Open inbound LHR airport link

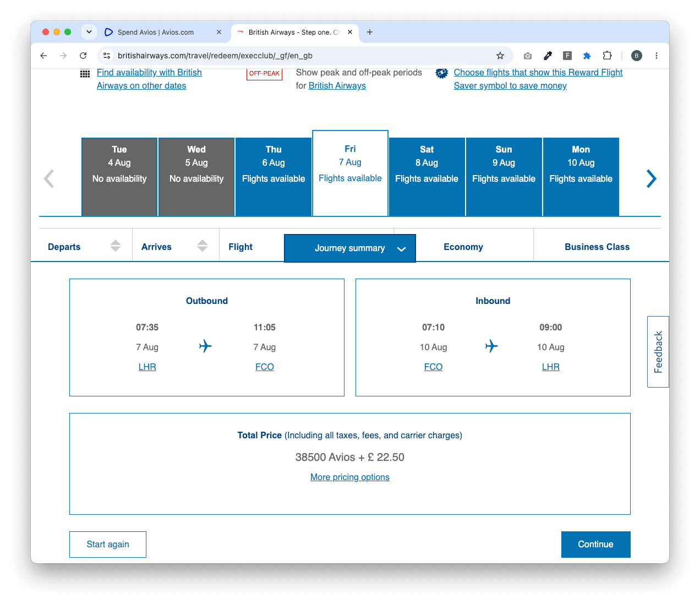point(551,367)
